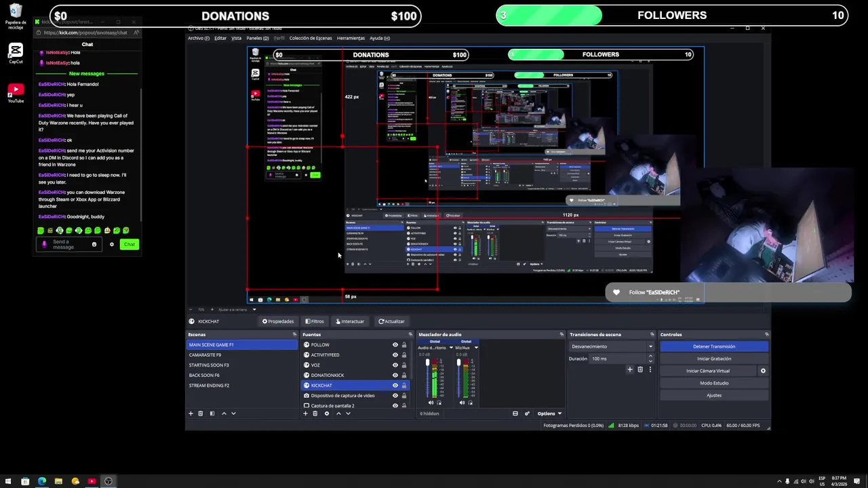This screenshot has width=868, height=488.
Task: Open Vista menu
Action: [x=236, y=38]
